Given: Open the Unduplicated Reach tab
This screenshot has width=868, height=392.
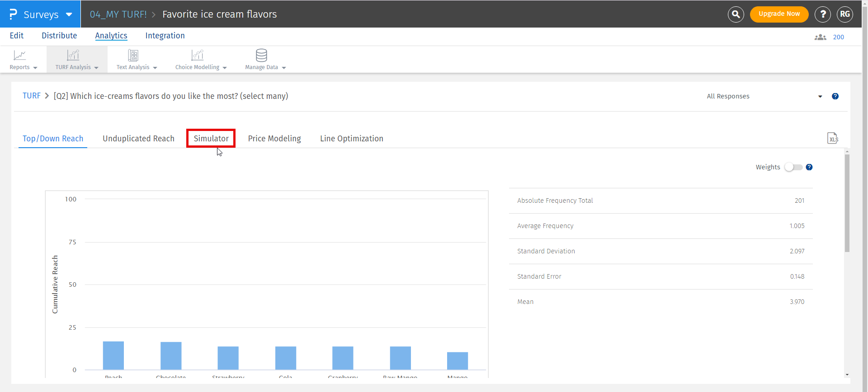Looking at the screenshot, I should tap(138, 139).
